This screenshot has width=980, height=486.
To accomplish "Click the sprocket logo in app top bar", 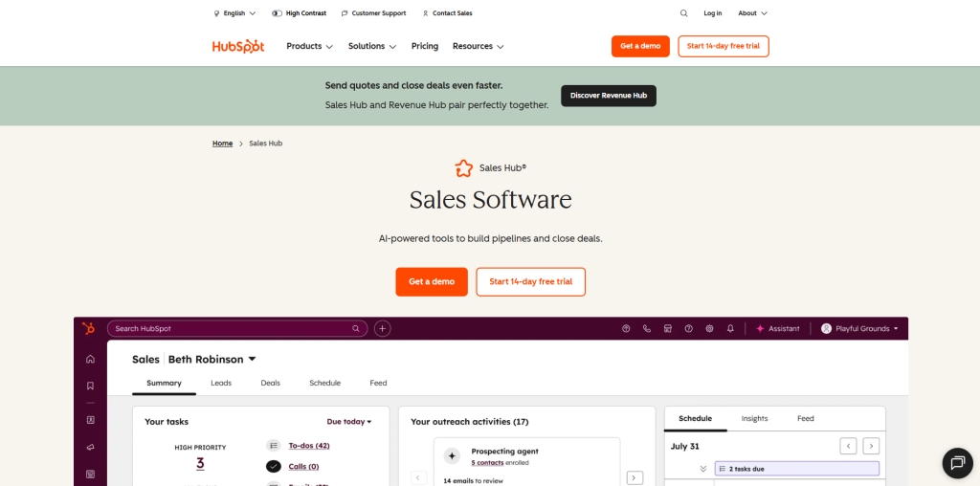I will (89, 328).
